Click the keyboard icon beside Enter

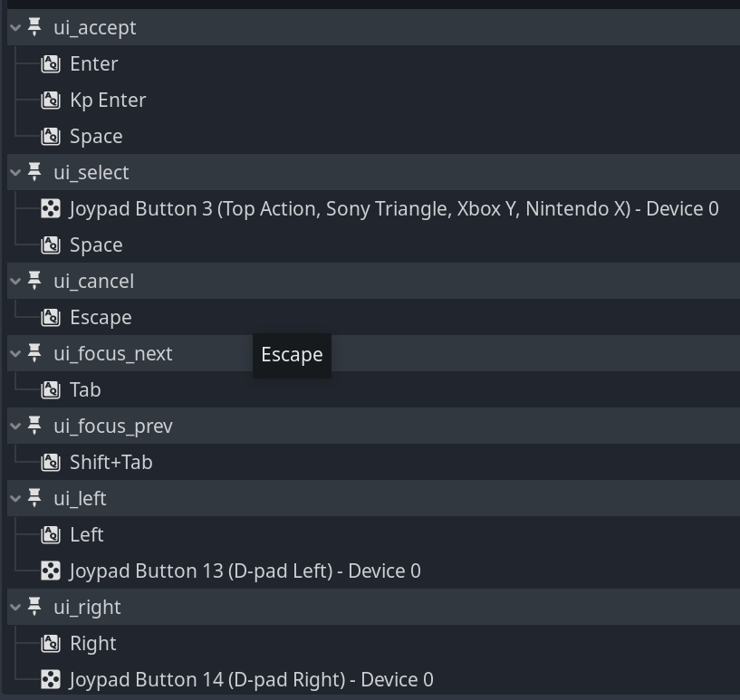[50, 63]
